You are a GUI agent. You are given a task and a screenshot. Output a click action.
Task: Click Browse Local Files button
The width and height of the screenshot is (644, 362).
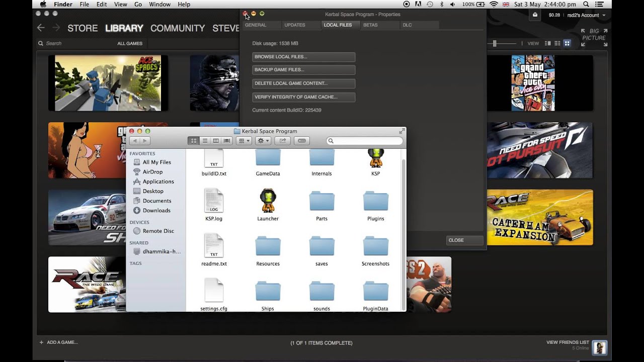pos(303,57)
